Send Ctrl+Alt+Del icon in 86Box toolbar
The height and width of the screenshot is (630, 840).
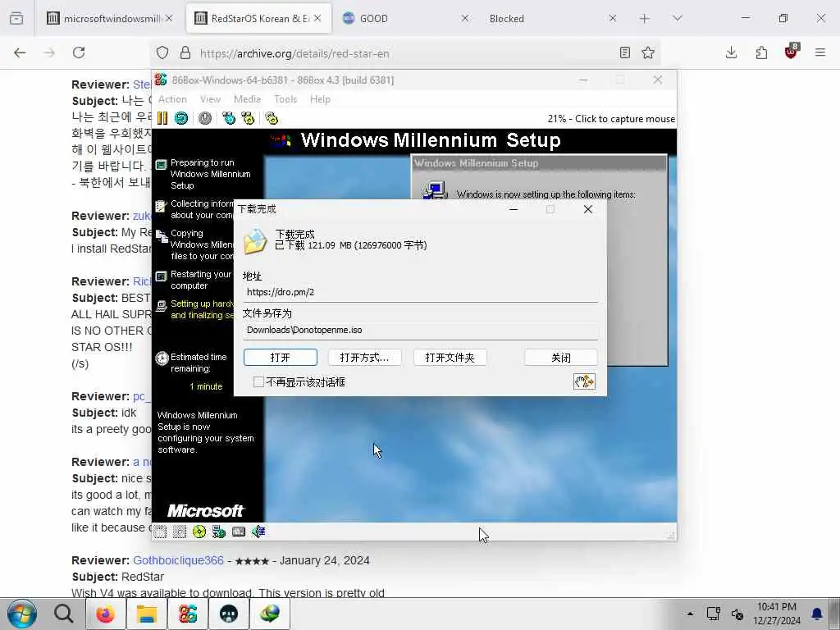click(229, 118)
